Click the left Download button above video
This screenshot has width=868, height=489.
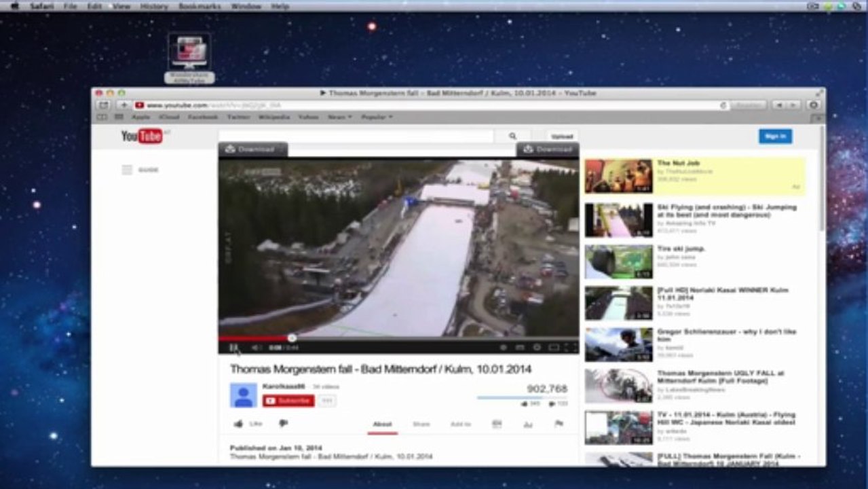[x=252, y=149]
